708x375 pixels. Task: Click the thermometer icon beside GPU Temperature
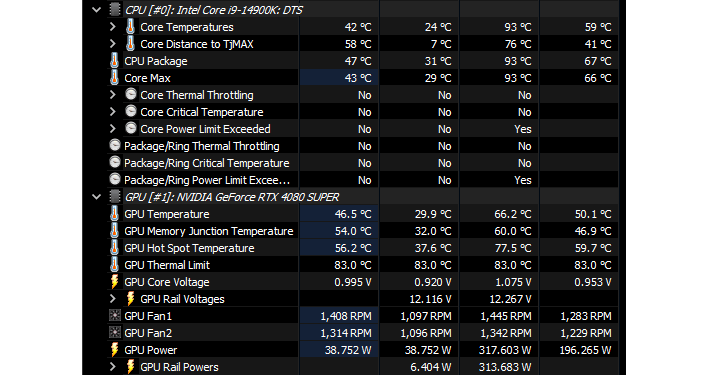[114, 214]
